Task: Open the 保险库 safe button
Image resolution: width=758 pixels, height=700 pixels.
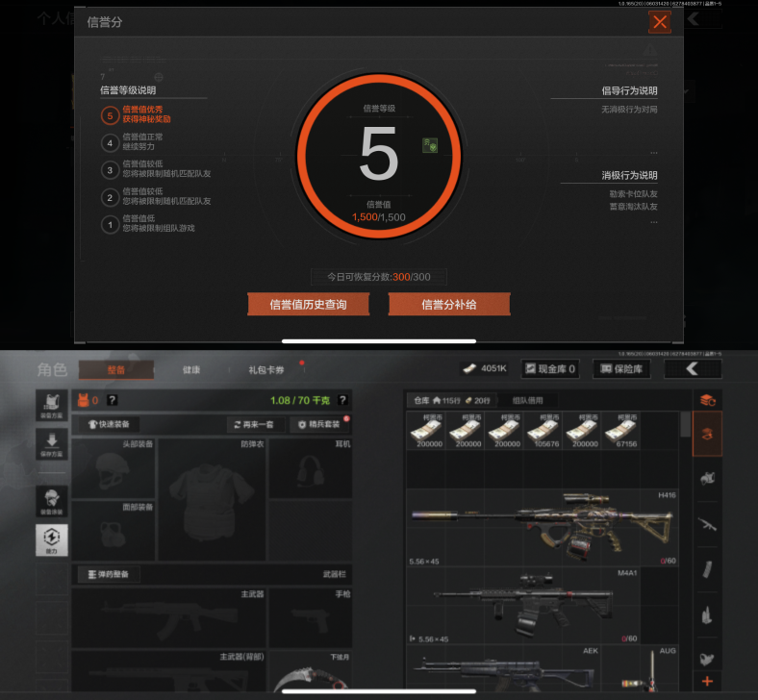Action: coord(621,369)
